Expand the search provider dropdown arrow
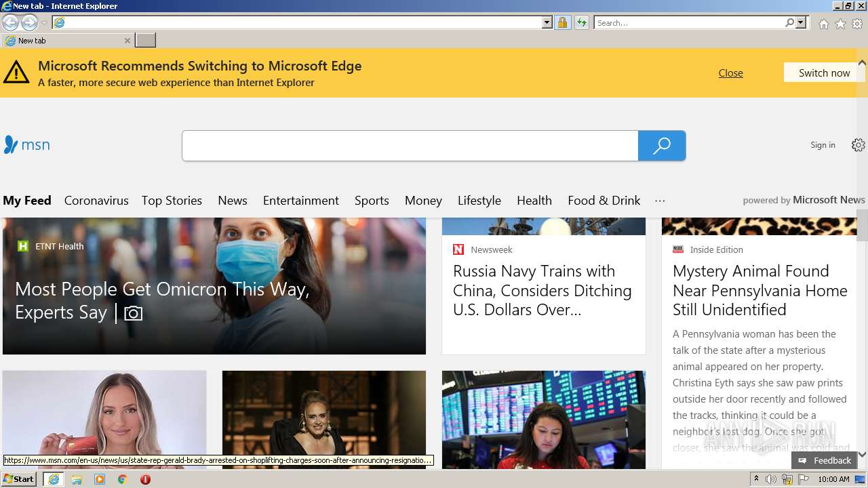The width and height of the screenshot is (868, 488). 801,22
